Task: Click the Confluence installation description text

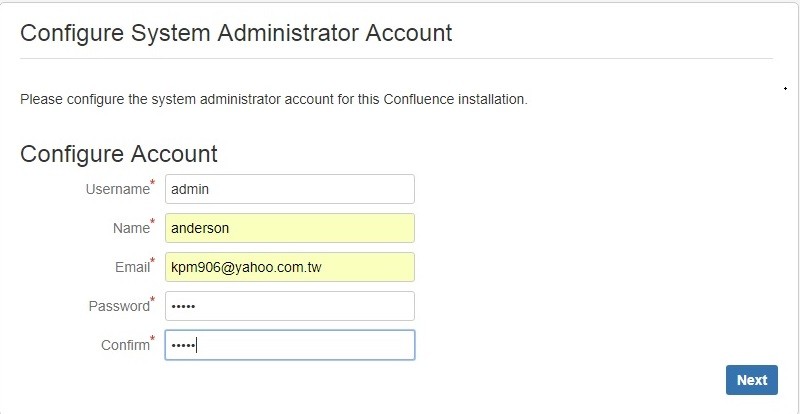Action: (x=273, y=100)
